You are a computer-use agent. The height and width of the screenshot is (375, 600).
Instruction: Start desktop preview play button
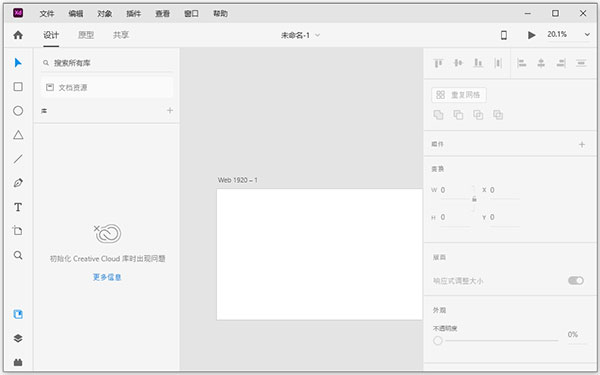[x=532, y=35]
